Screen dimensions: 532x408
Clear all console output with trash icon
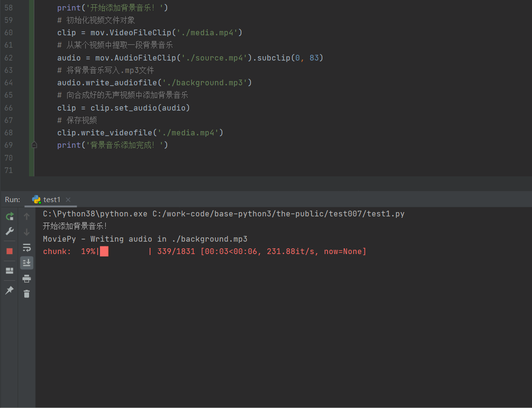27,294
